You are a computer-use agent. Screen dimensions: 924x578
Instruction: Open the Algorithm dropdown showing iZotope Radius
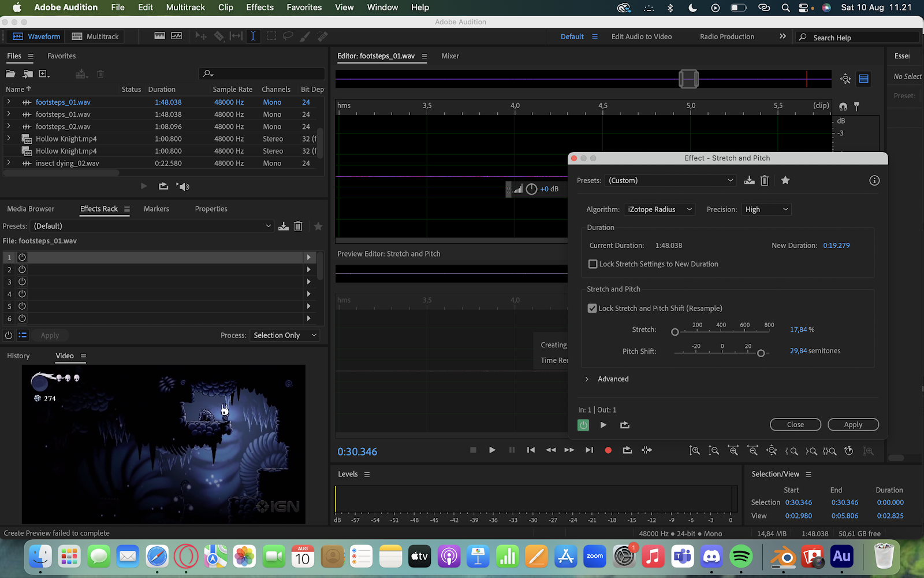click(x=659, y=209)
